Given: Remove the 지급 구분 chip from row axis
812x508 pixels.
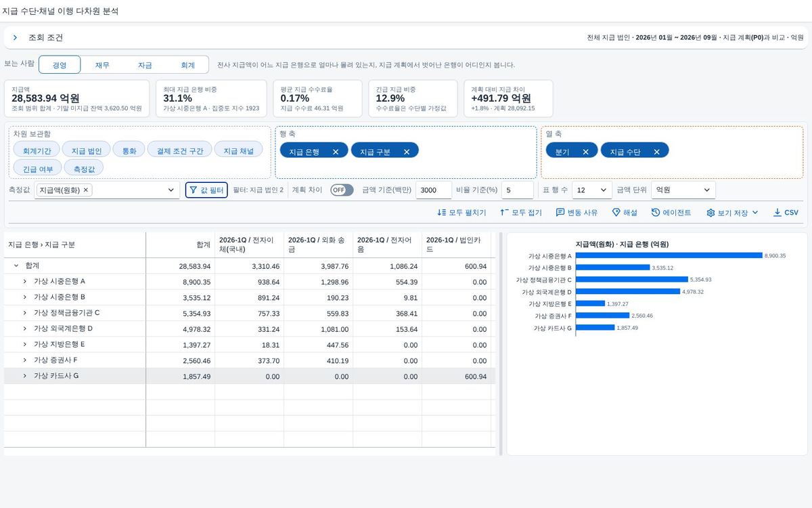Looking at the screenshot, I should 407,152.
